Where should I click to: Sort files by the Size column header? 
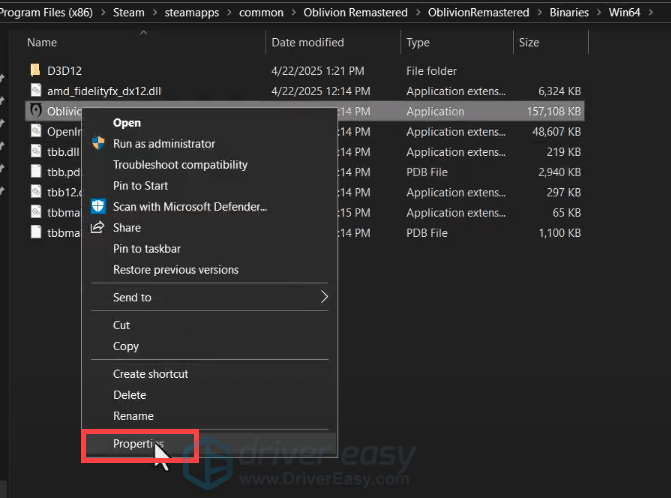529,43
